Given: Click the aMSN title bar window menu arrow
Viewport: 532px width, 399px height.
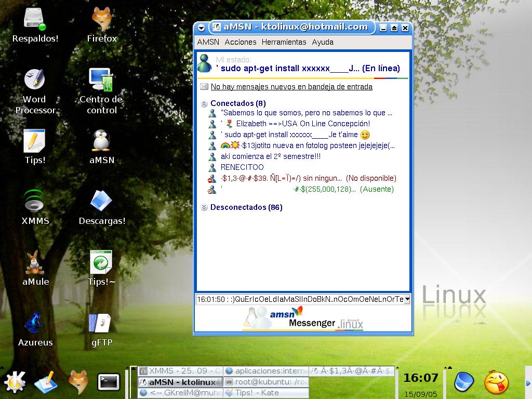Looking at the screenshot, I should (x=201, y=28).
